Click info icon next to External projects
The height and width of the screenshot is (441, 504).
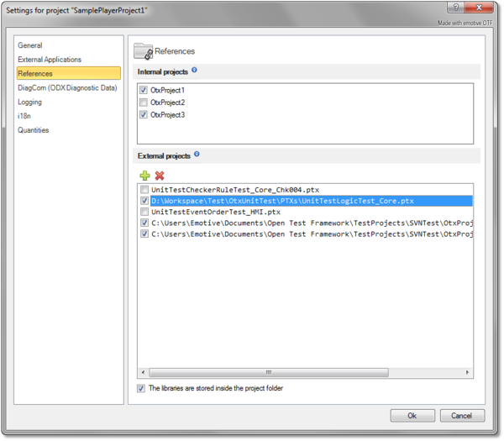(197, 155)
